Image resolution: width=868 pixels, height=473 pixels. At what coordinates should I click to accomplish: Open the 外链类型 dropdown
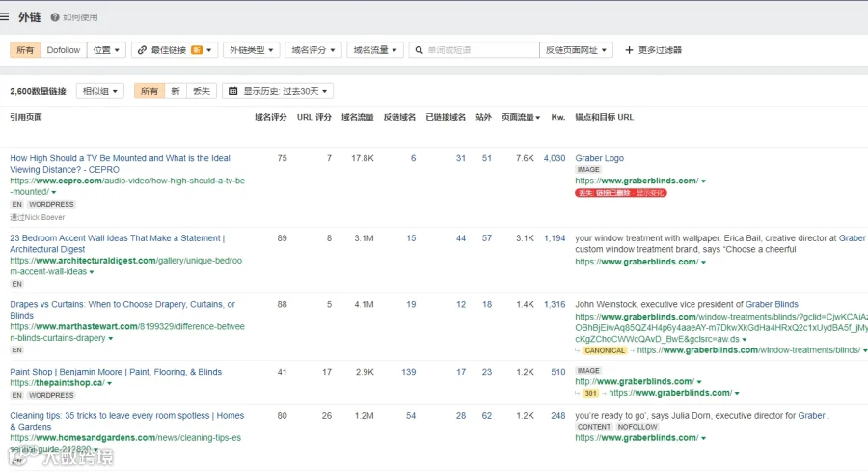(x=252, y=50)
